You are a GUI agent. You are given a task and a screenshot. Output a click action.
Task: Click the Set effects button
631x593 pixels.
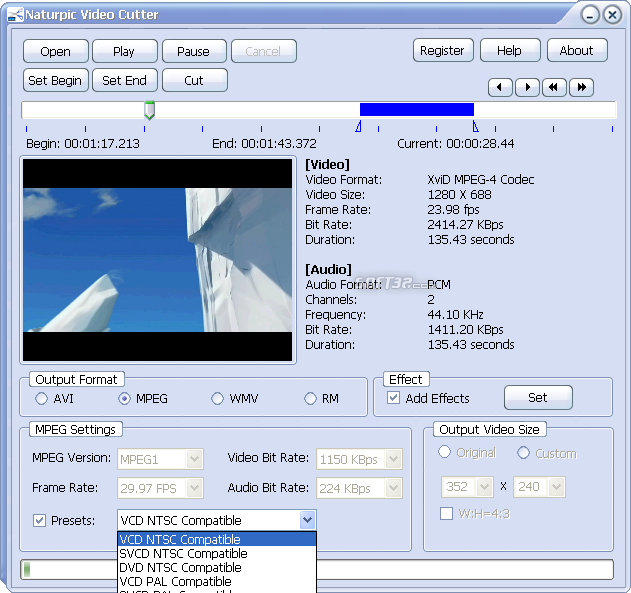tap(538, 397)
